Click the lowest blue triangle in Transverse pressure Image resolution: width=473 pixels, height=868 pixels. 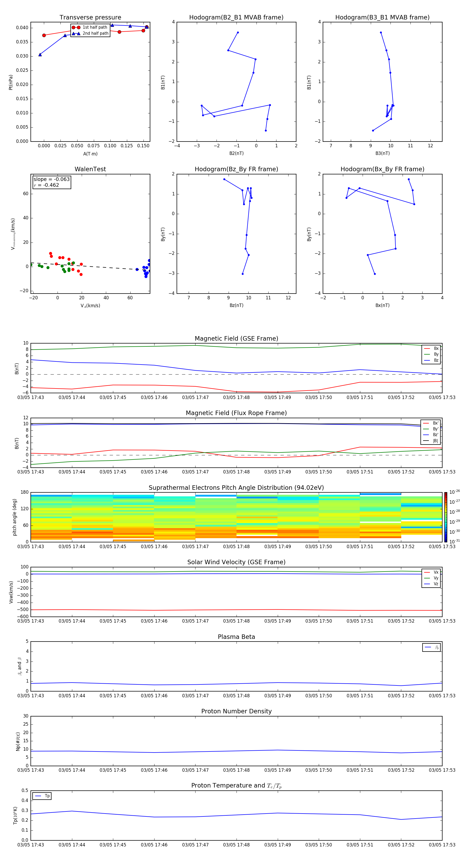(x=40, y=55)
